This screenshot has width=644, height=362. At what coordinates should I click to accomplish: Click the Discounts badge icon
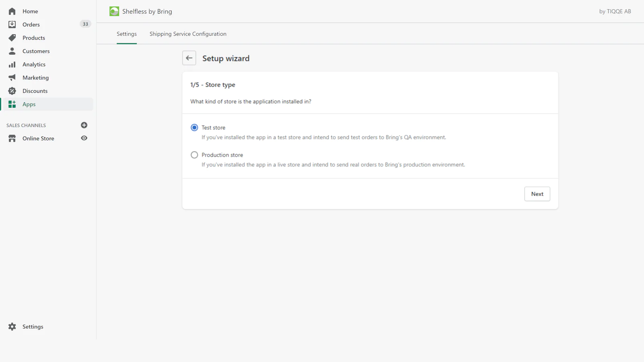[x=12, y=91]
